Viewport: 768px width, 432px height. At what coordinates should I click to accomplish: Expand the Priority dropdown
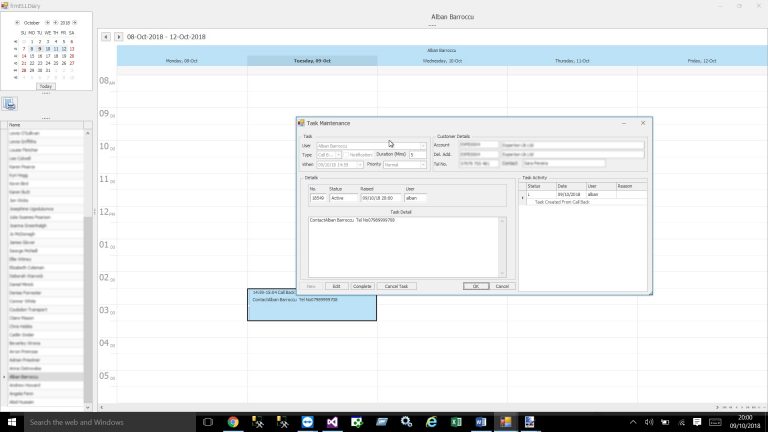tap(423, 164)
